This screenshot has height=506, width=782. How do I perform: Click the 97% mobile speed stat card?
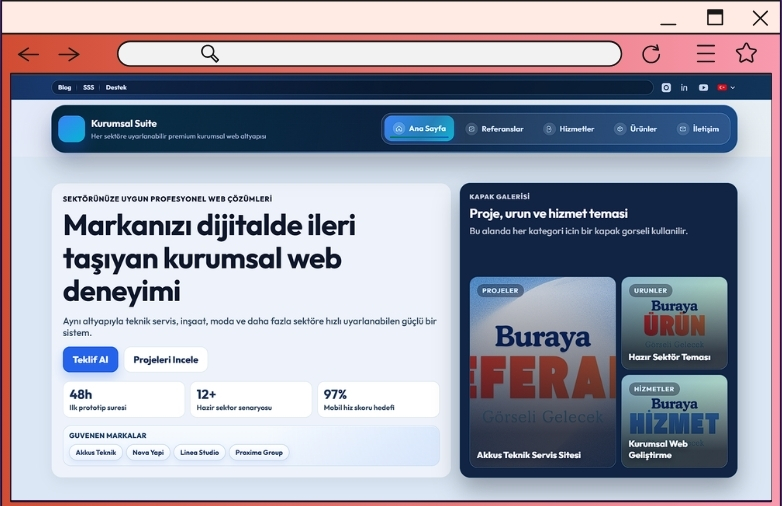coord(379,399)
